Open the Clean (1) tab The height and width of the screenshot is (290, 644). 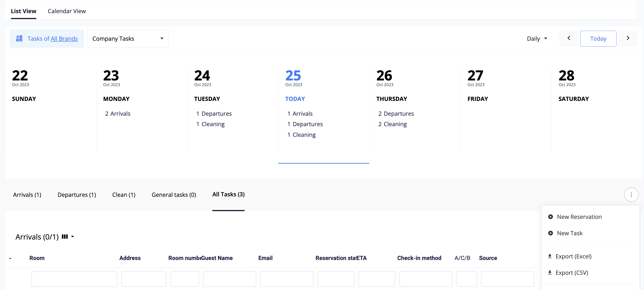(124, 195)
